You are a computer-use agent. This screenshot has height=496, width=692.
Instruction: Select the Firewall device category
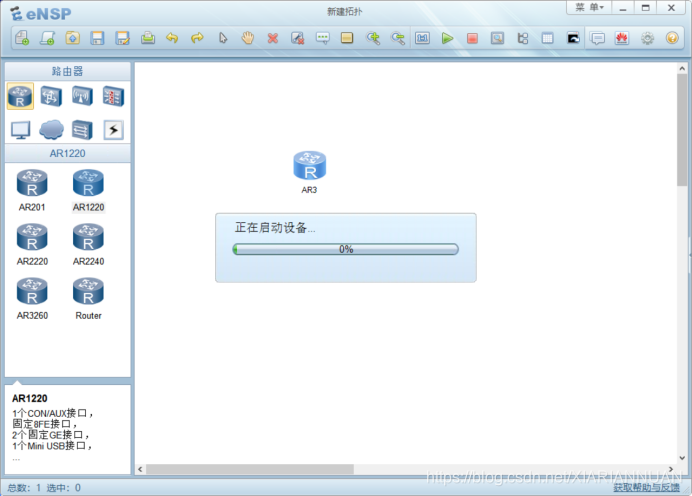(x=113, y=96)
